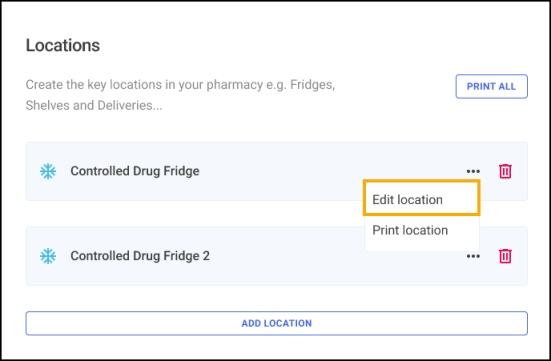Delete Controlled Drug Fridge 2 via trash icon

pos(505,256)
